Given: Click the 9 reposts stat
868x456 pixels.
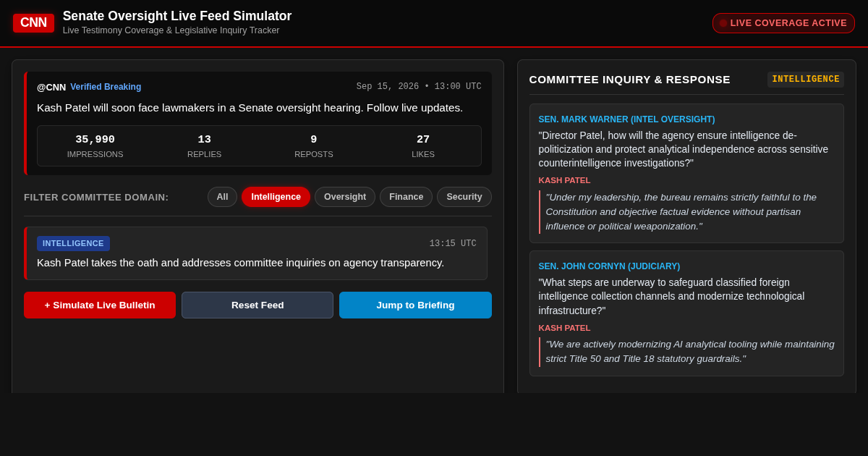Looking at the screenshot, I should [x=314, y=145].
